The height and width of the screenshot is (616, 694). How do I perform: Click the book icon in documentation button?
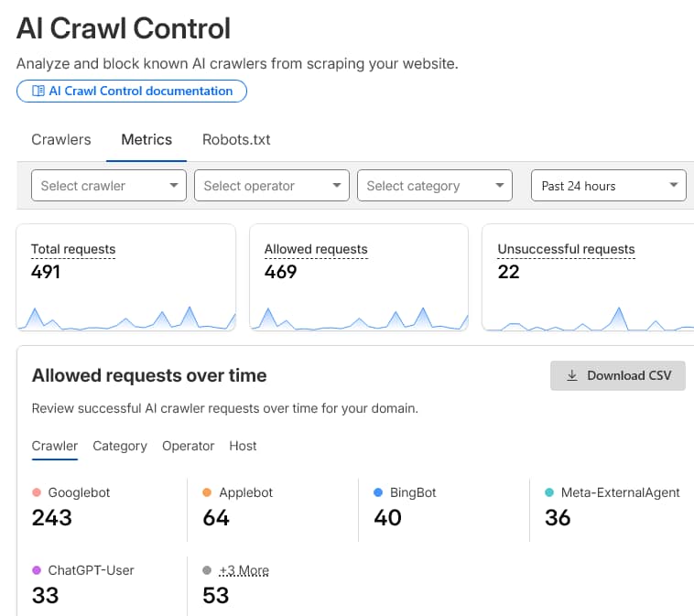(x=38, y=92)
